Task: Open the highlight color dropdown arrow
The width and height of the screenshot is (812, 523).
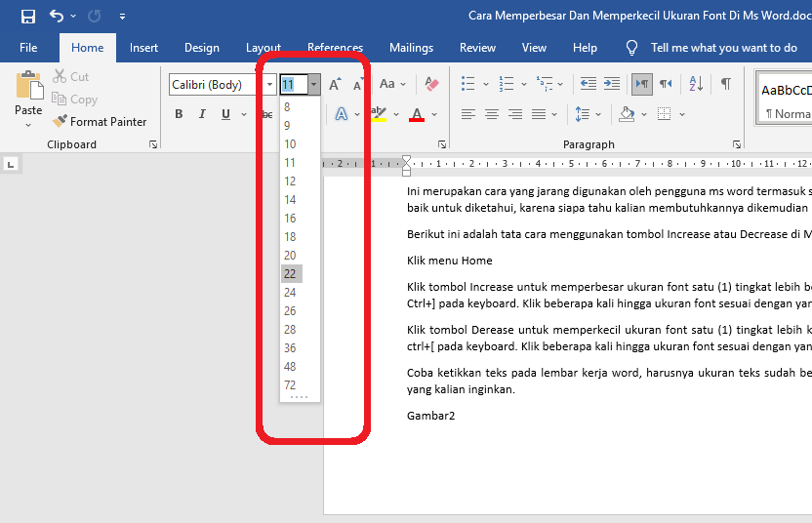Action: [396, 114]
